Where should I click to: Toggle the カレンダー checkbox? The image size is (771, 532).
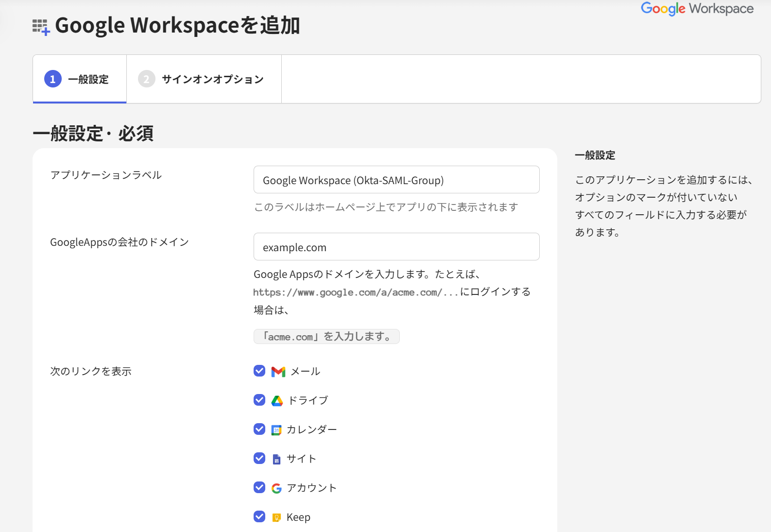point(259,429)
